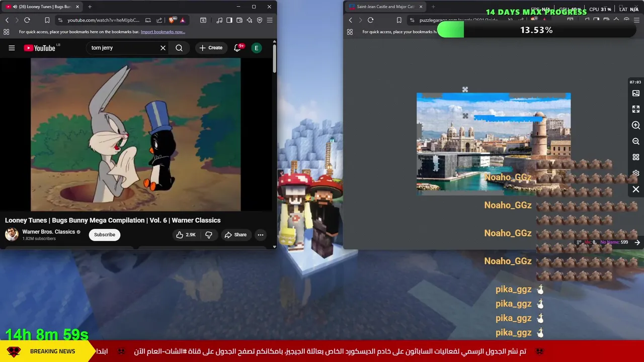Like the Looney Tunes video
Viewport: 644px width, 362px height.
point(185,235)
